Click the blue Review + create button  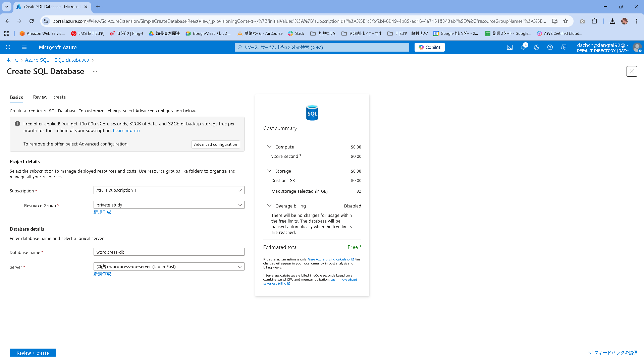[x=33, y=353]
